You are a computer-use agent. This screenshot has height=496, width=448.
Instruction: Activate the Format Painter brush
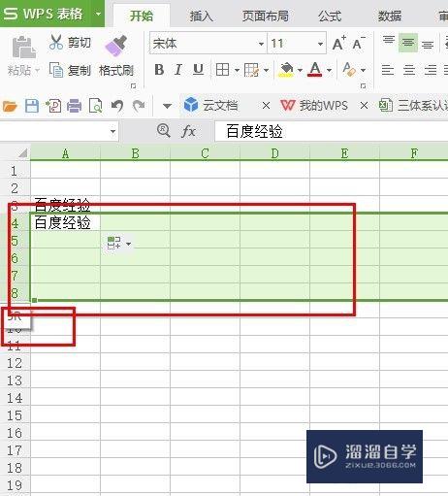pyautogui.click(x=116, y=46)
